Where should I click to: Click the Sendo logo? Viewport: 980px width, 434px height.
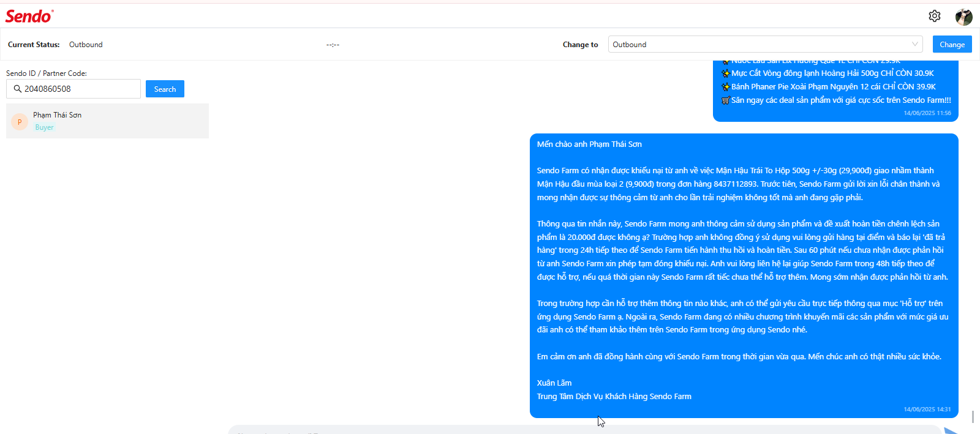click(x=29, y=17)
